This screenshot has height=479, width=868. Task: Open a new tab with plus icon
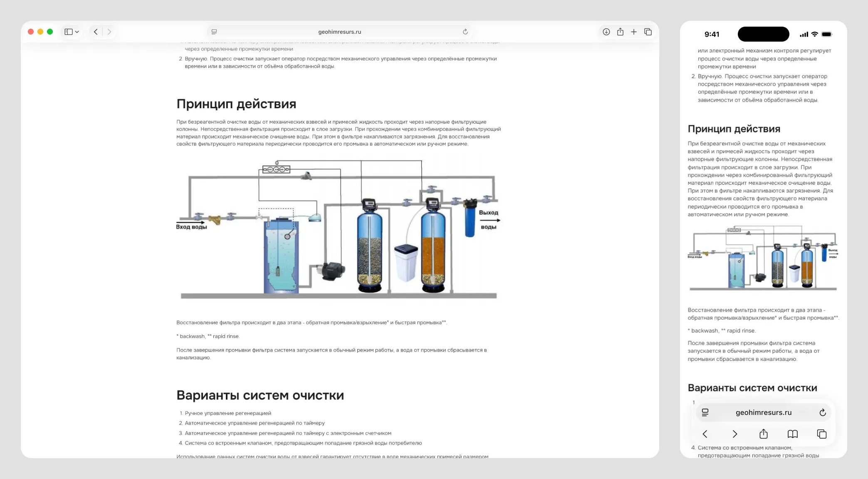[x=634, y=32]
